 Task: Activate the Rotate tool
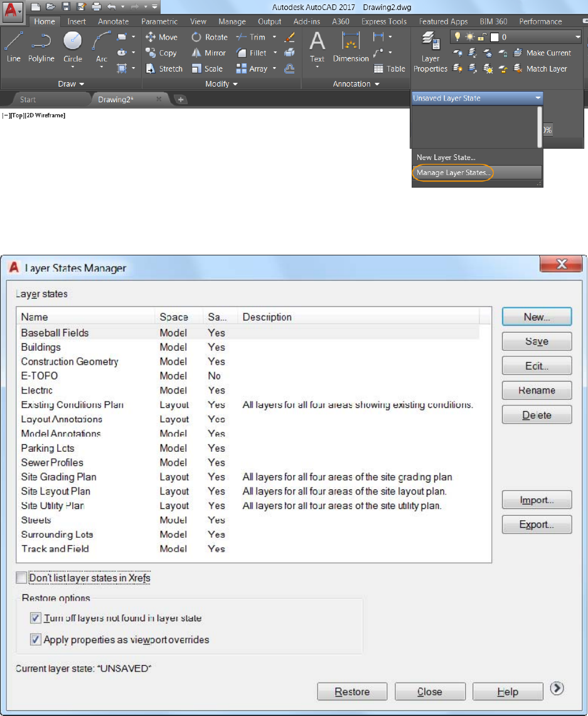(209, 37)
